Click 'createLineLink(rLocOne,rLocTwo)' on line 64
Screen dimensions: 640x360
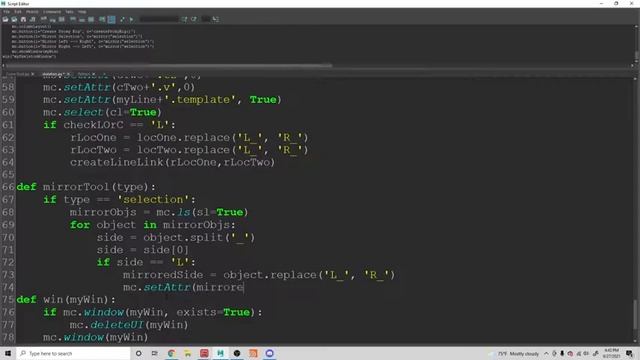coord(172,162)
